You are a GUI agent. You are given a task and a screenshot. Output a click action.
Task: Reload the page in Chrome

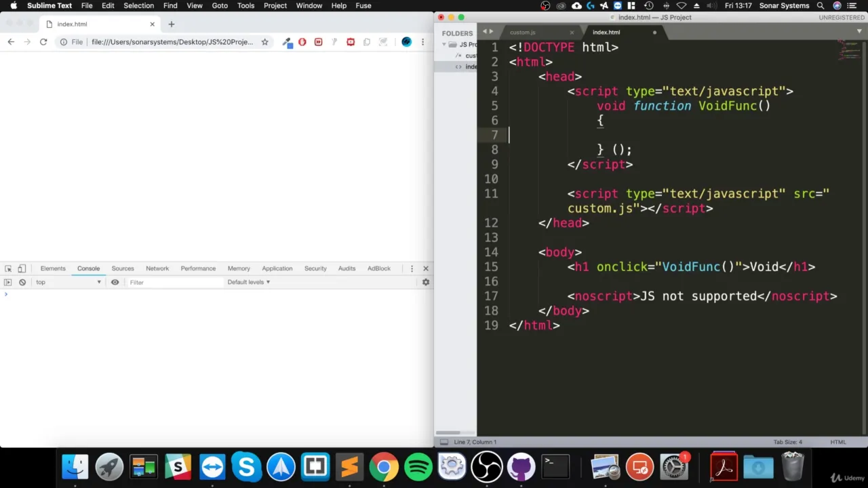[43, 42]
